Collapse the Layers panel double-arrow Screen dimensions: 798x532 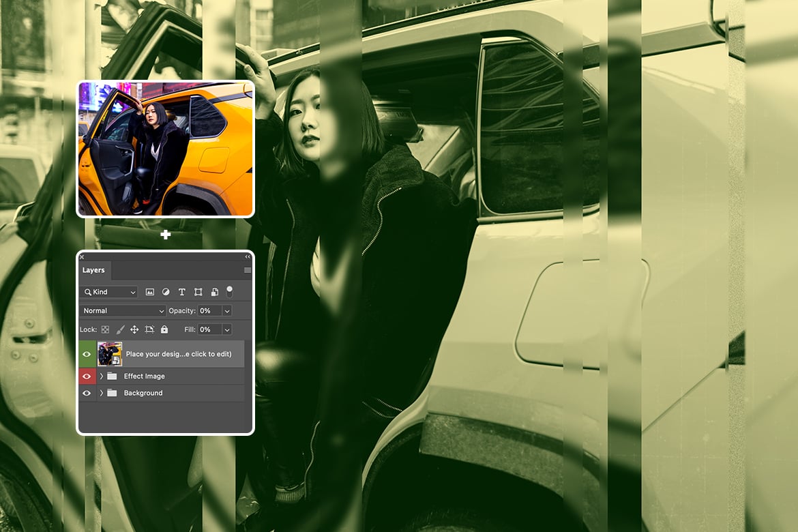click(x=248, y=256)
